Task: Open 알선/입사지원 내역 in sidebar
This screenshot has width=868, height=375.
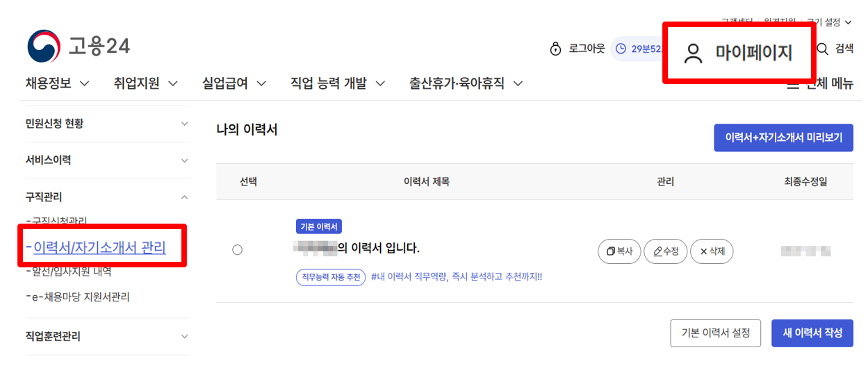Action: pyautogui.click(x=72, y=272)
